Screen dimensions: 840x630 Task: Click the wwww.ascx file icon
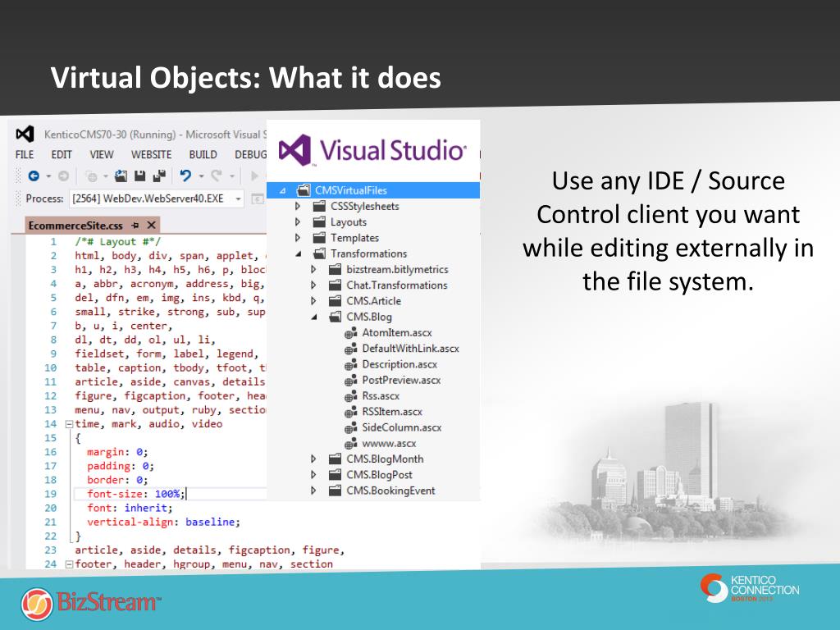[351, 444]
